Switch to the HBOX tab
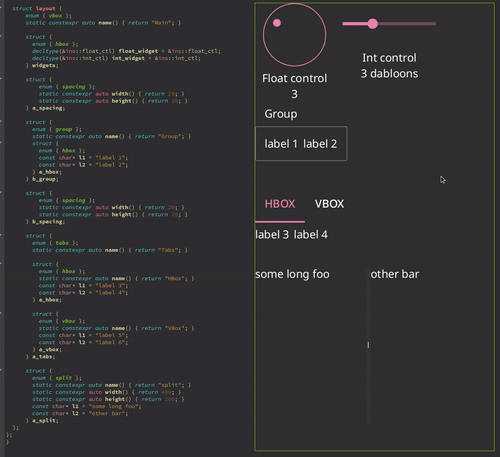The image size is (500, 457). [x=280, y=204]
